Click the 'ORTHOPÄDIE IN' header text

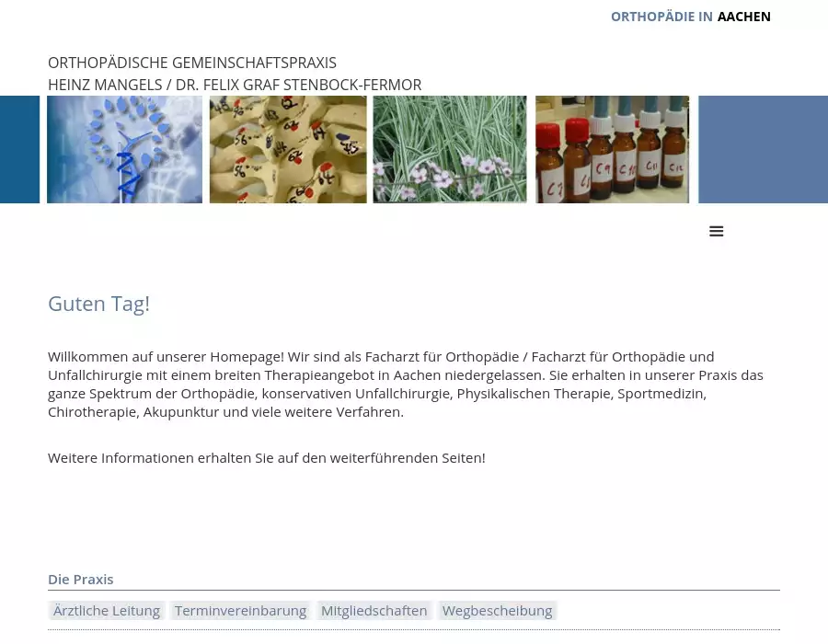point(661,17)
